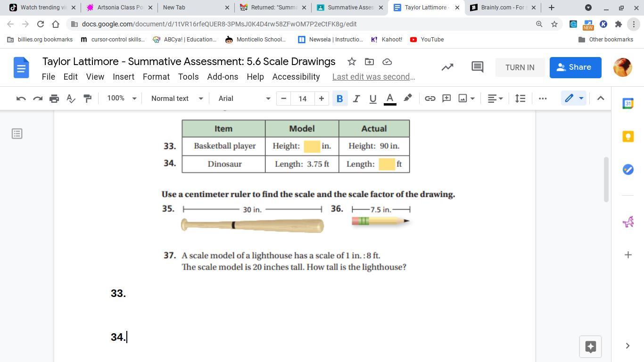Screen dimensions: 644x362
Task: Open the Arial font dropdown
Action: [244, 99]
